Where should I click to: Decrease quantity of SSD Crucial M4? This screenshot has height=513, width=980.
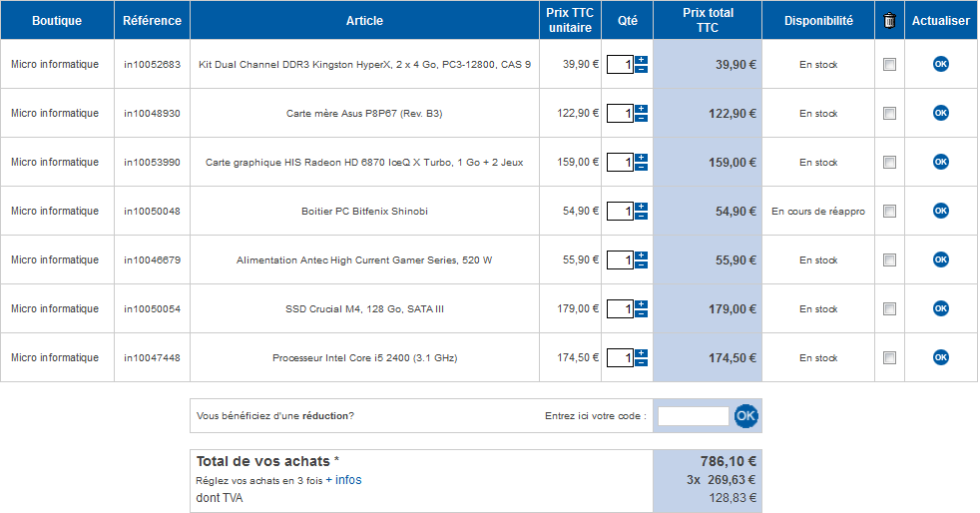point(642,314)
